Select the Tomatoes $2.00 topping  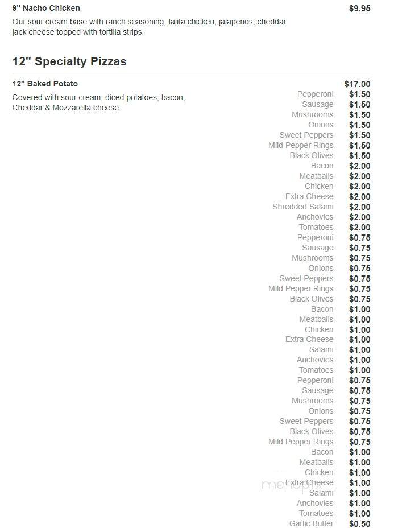316,227
